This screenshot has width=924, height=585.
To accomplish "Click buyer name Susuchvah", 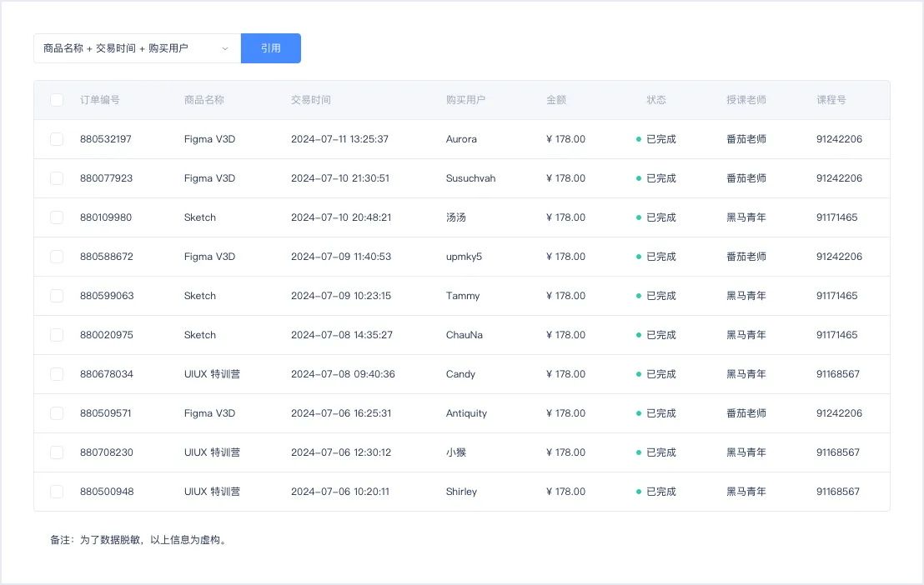I will [471, 178].
